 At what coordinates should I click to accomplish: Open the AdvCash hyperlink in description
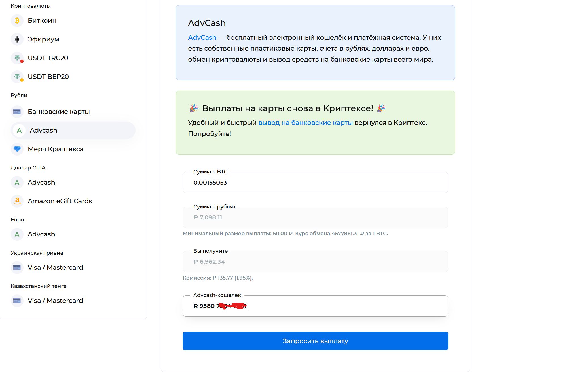(x=202, y=37)
